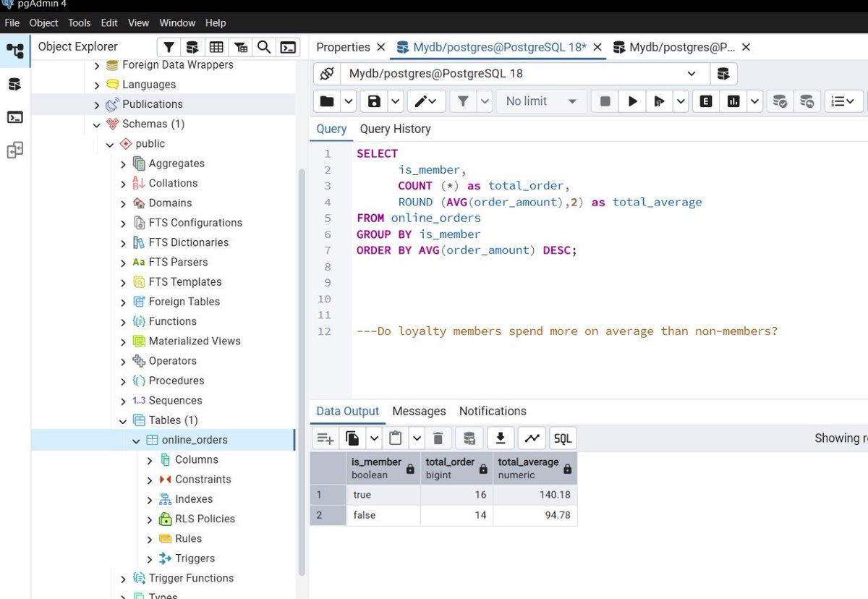This screenshot has width=868, height=599.
Task: Click the Delete trash icon in Data Output
Action: (438, 438)
